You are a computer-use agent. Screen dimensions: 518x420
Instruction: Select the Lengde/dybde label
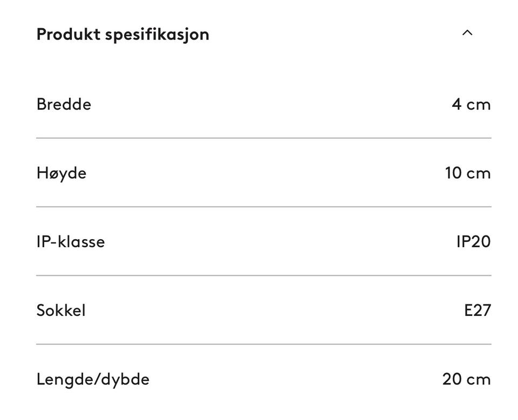93,379
